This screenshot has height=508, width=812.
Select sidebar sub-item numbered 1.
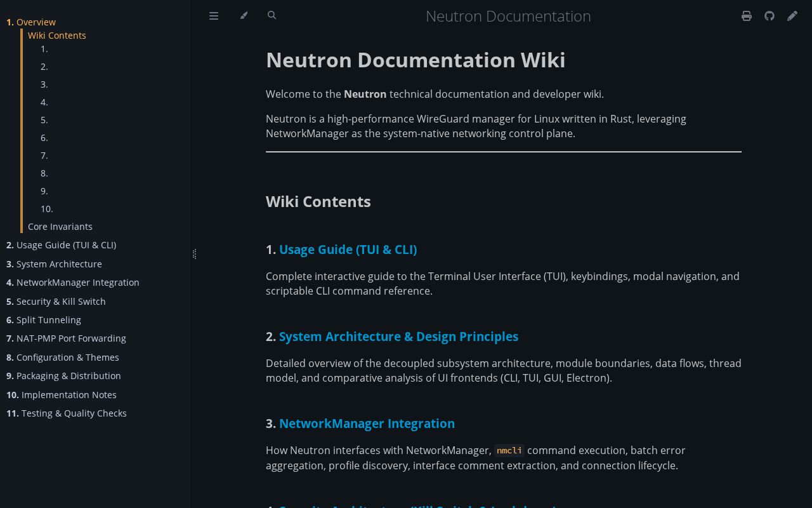click(44, 49)
